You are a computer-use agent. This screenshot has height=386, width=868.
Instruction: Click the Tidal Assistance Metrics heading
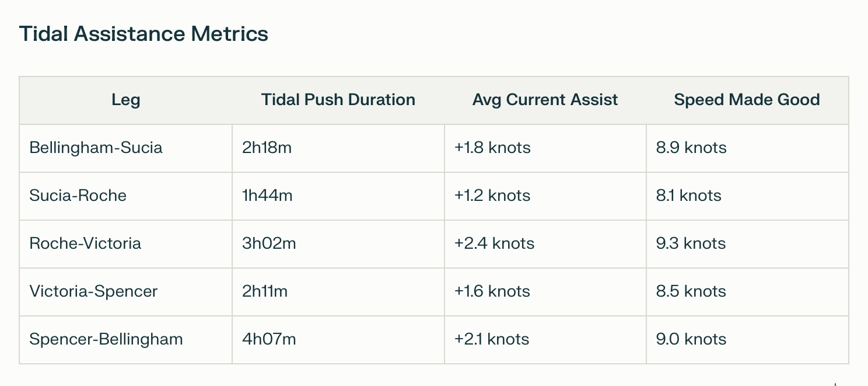coord(143,34)
